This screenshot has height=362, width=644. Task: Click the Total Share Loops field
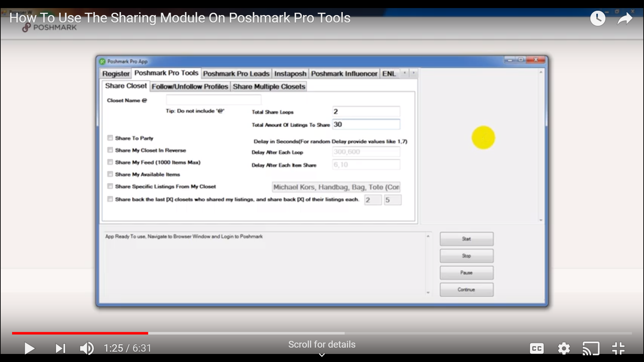(366, 112)
